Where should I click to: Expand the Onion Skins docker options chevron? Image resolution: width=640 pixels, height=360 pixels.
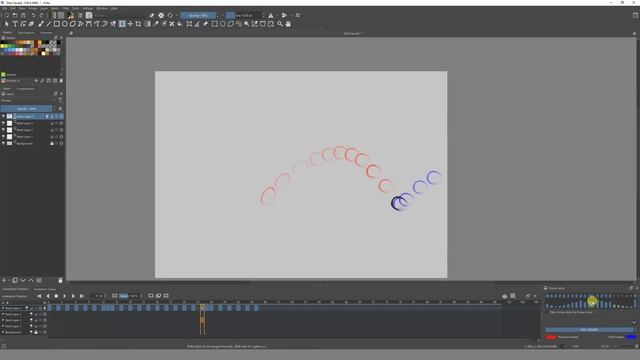tap(634, 322)
